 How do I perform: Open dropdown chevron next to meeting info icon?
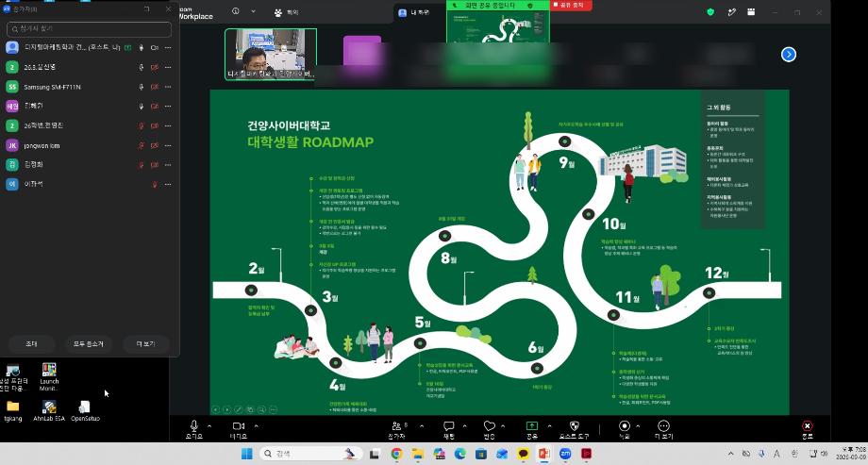[x=253, y=11]
